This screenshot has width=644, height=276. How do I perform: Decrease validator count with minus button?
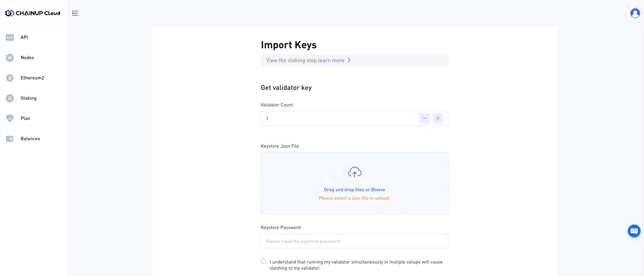point(424,118)
